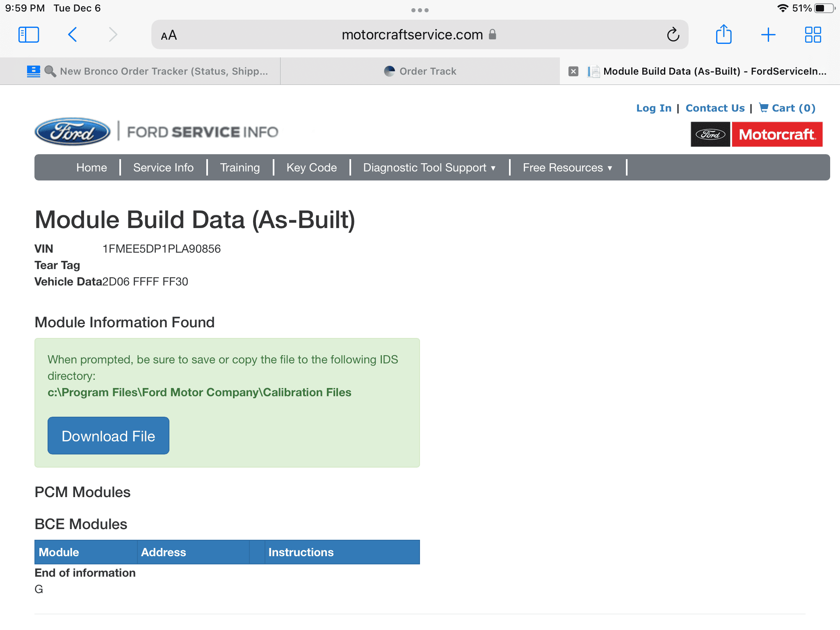Image resolution: width=840 pixels, height=630 pixels.
Task: Expand Diagnostic Tool Support dropdown
Action: pyautogui.click(x=429, y=167)
